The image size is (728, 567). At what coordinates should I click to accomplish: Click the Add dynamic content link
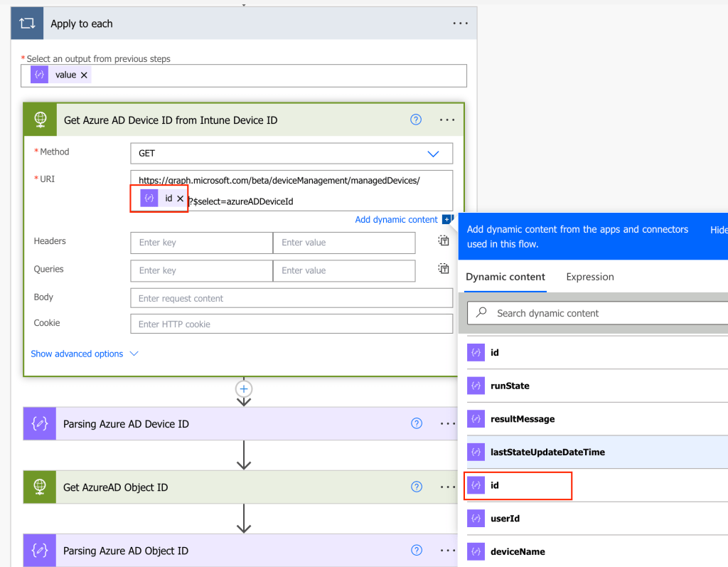pyautogui.click(x=396, y=220)
